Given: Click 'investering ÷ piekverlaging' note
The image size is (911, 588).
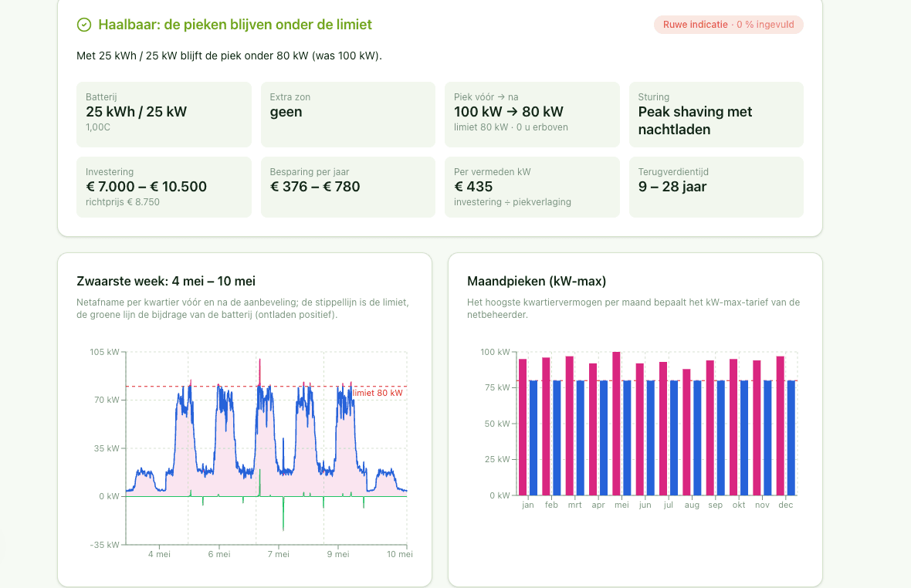Looking at the screenshot, I should point(513,202).
